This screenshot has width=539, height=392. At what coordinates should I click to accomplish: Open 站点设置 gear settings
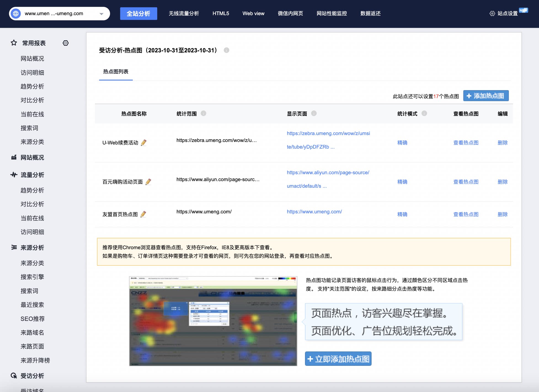(x=504, y=14)
